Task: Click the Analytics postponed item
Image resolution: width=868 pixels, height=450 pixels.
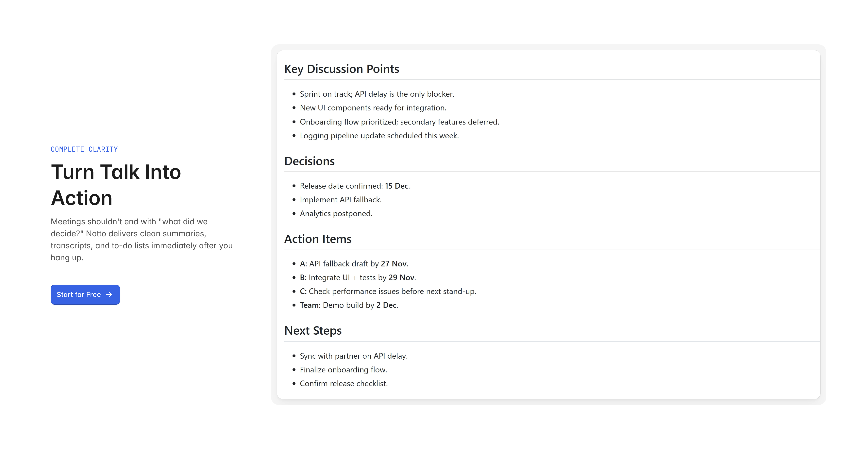Action: point(336,213)
